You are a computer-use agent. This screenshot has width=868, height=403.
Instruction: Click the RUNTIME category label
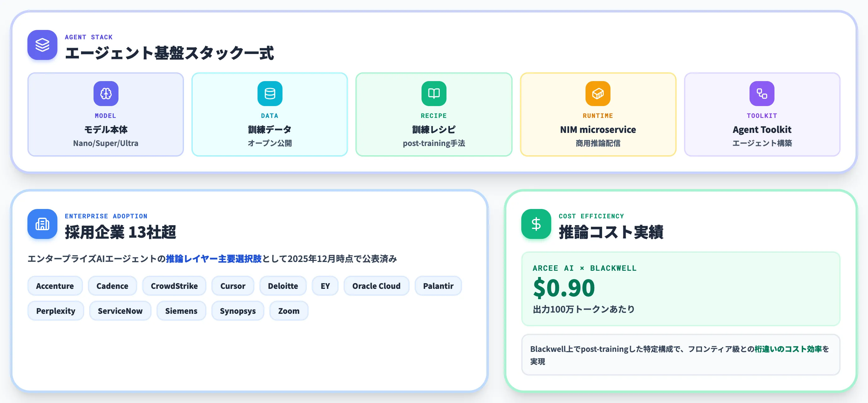tap(598, 116)
